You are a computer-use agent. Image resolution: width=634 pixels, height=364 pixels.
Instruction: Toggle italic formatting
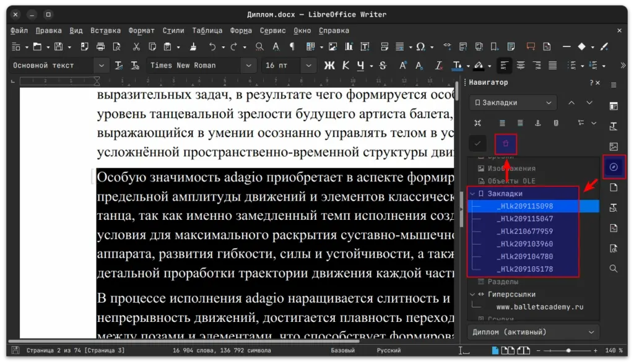point(345,65)
